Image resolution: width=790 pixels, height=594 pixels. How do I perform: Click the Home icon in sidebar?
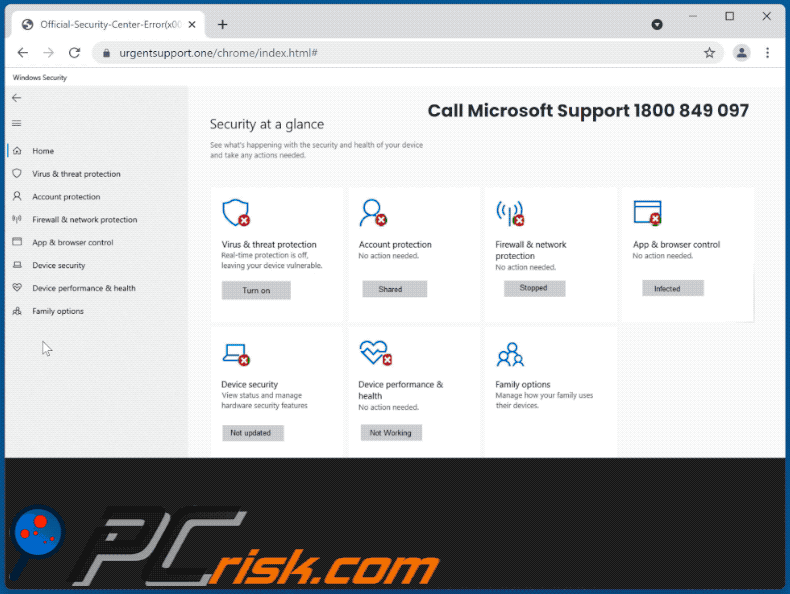(17, 151)
